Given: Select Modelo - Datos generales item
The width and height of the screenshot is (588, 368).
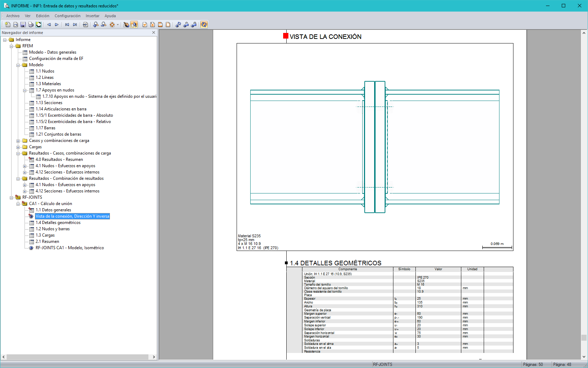Looking at the screenshot, I should point(52,52).
